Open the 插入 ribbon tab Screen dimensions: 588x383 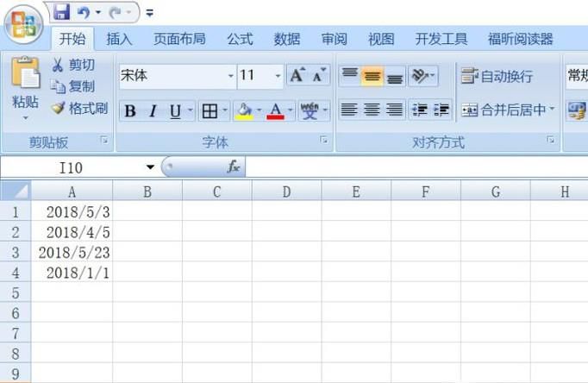click(x=119, y=39)
